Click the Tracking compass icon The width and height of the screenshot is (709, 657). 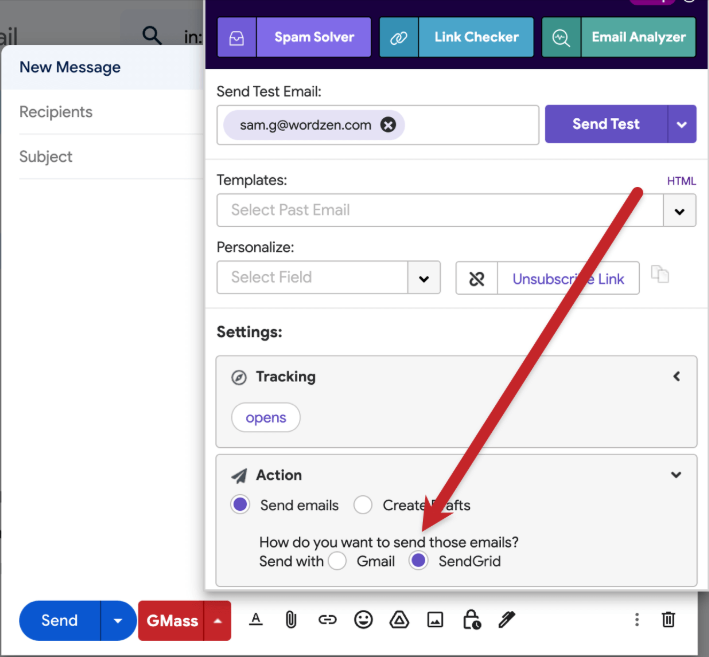point(239,377)
